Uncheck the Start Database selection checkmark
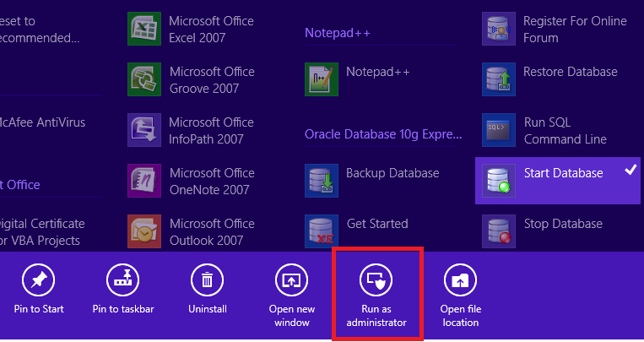Screen dimensions: 644x342 (x=630, y=170)
